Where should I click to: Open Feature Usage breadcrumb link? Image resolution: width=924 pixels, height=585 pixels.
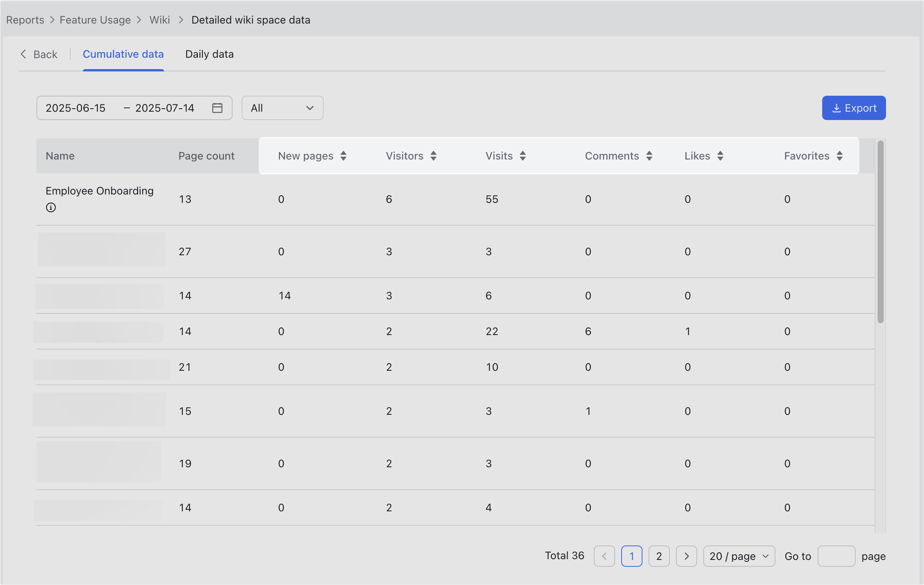95,20
